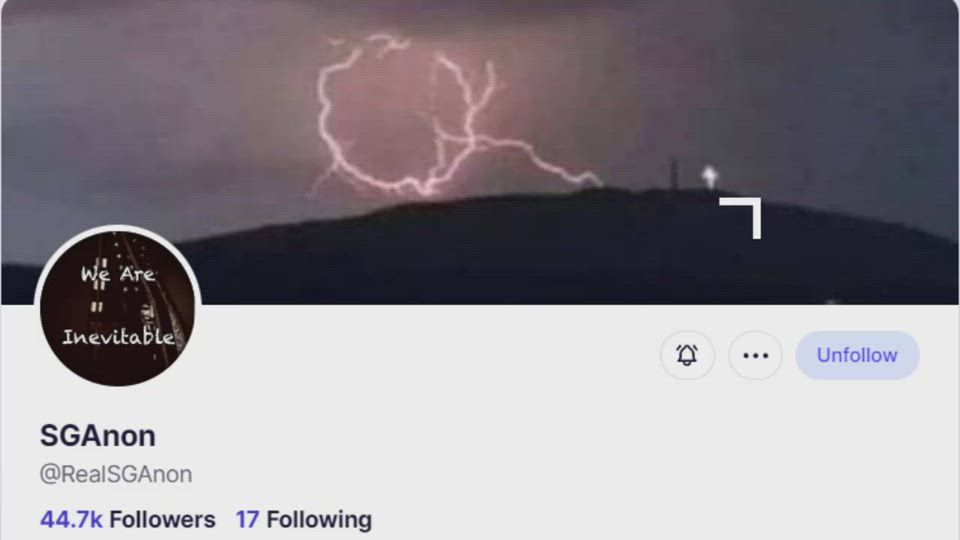960x540 pixels.
Task: View the lightning storm banner image
Action: coord(480,152)
